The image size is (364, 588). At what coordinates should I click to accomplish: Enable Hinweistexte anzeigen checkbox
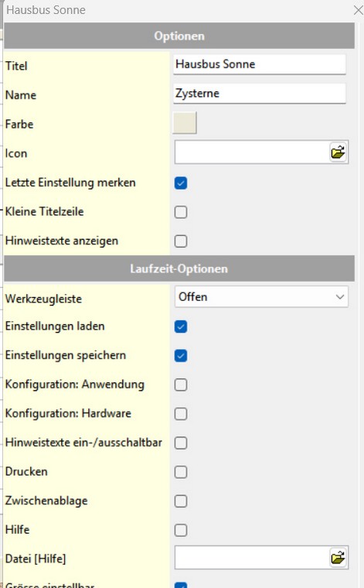181,241
